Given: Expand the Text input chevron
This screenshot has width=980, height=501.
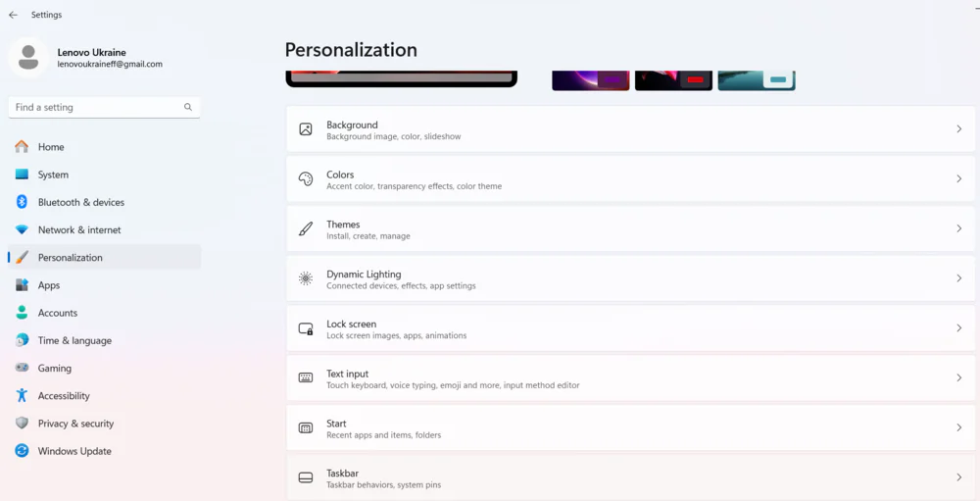Looking at the screenshot, I should pos(958,377).
